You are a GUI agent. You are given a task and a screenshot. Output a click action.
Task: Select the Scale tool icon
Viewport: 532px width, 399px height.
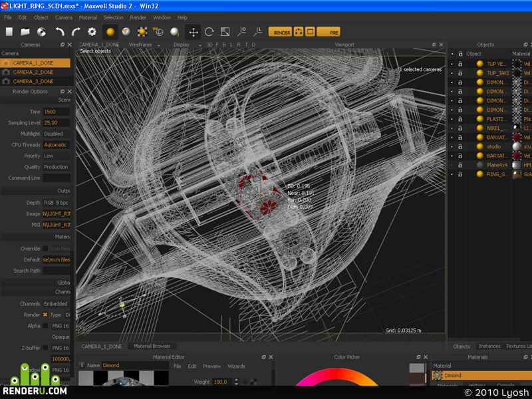click(225, 32)
